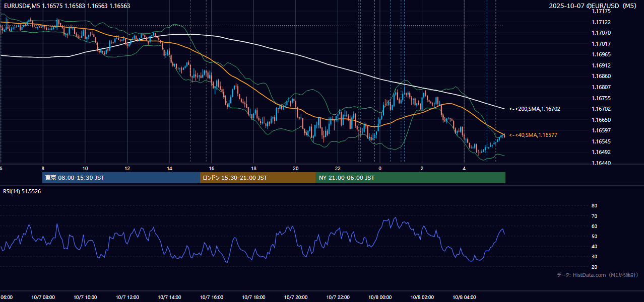Screen dimensions: 644x302
Task: Click the 1.16807 price axis label
Action: (601, 87)
